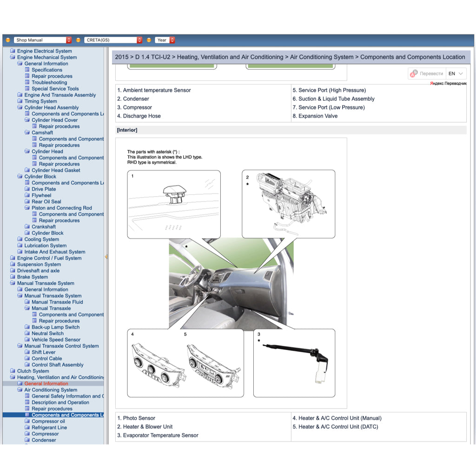The height and width of the screenshot is (476, 476).
Task: Click the page icon beside Compressor oil
Action: click(x=27, y=421)
